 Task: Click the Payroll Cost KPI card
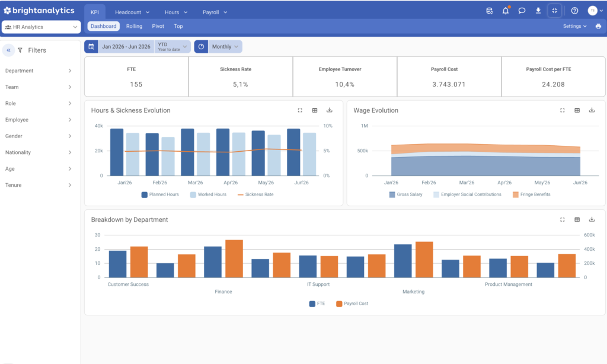point(449,76)
